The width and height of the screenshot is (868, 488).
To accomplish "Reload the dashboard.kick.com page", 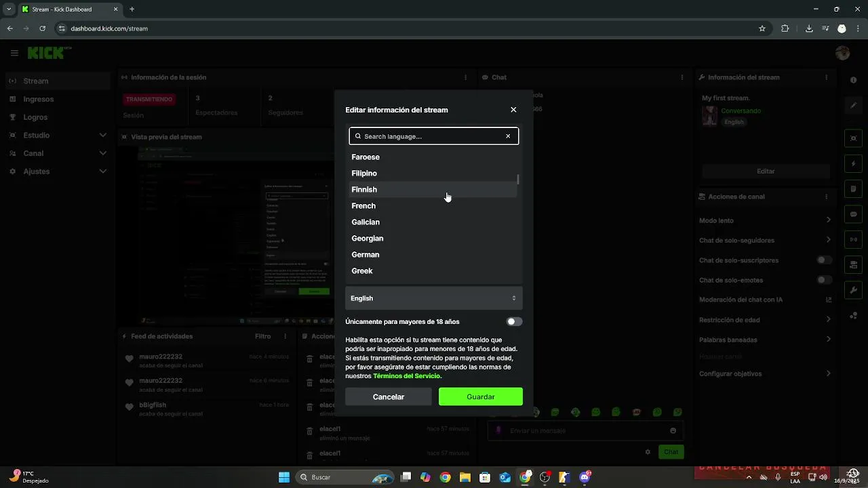I will click(43, 28).
